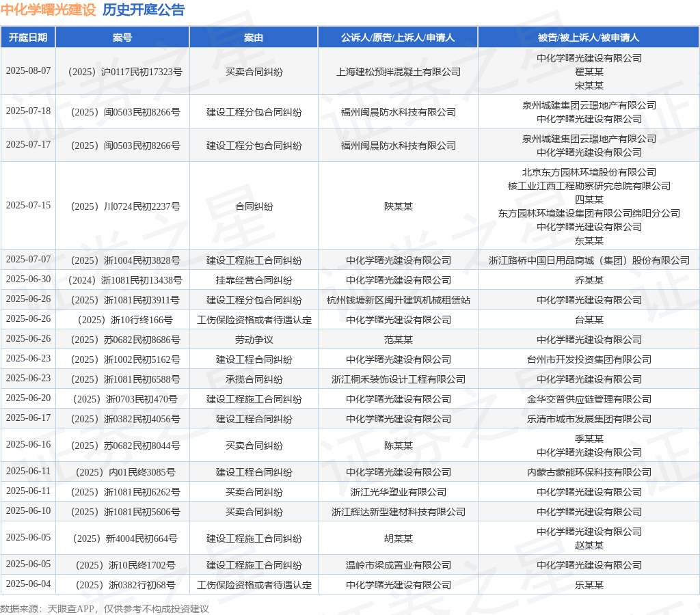Image resolution: width=700 pixels, height=615 pixels.
Task: Select the 开庭日期 column header
Action: tap(28, 38)
